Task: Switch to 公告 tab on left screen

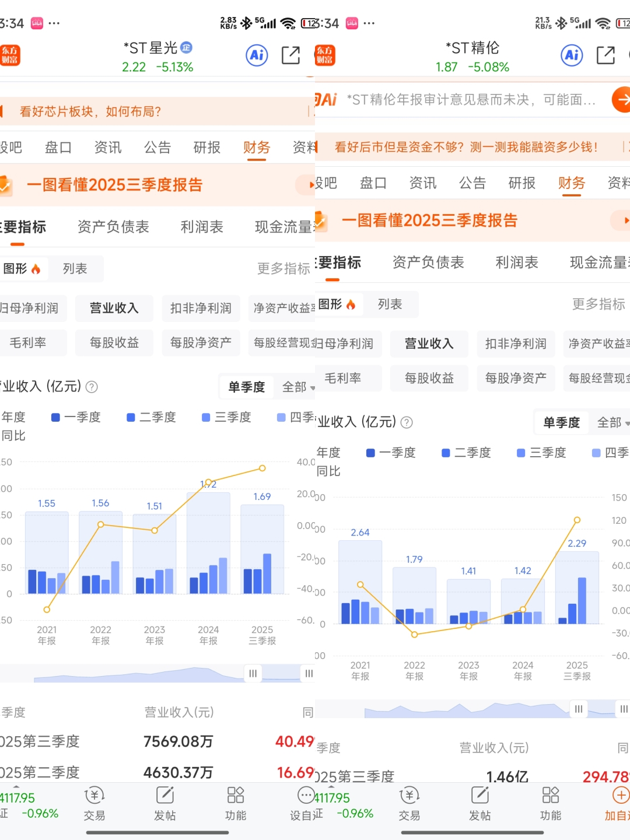Action: click(157, 148)
